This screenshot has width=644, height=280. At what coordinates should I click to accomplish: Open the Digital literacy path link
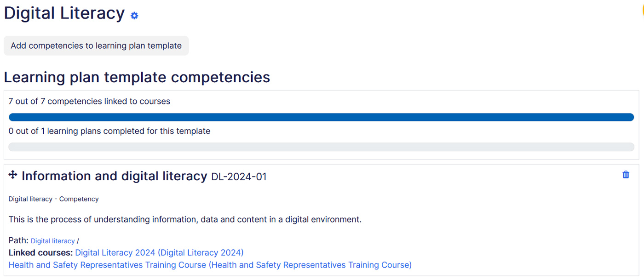click(x=52, y=241)
